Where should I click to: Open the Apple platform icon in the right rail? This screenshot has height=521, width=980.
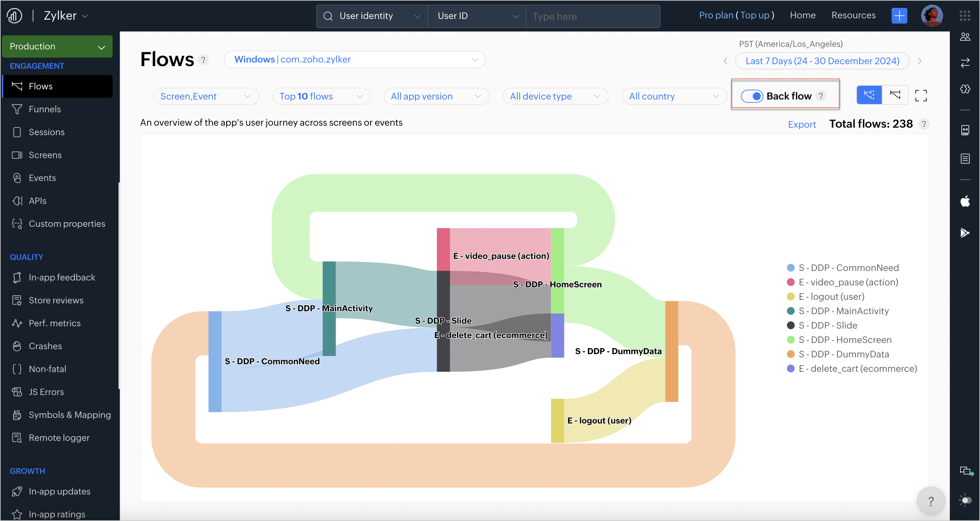tap(965, 201)
